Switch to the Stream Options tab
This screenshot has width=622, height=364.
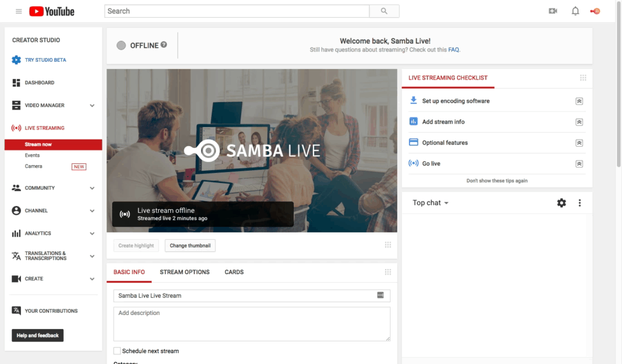tap(184, 272)
